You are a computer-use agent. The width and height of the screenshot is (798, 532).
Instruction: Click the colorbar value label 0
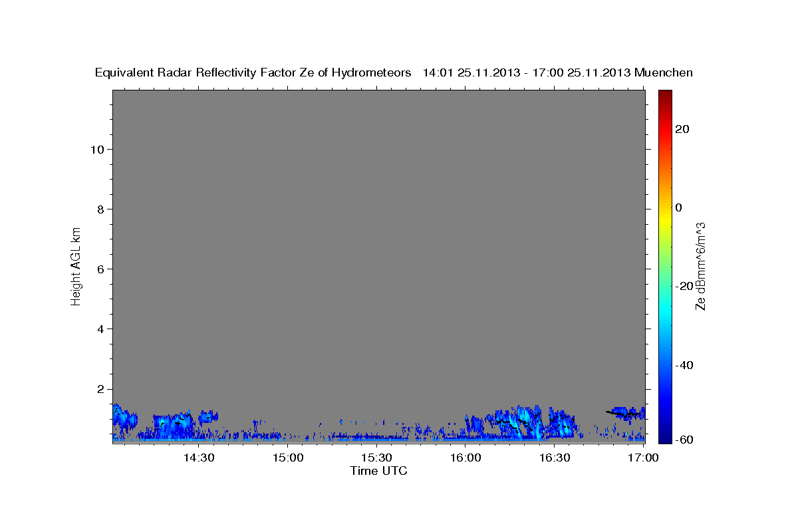tap(679, 207)
